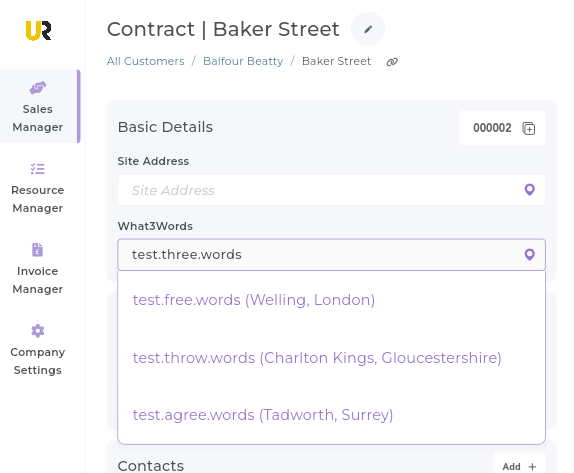Open the Resource Manager checklist icon
This screenshot has width=574, height=473.
[x=38, y=169]
